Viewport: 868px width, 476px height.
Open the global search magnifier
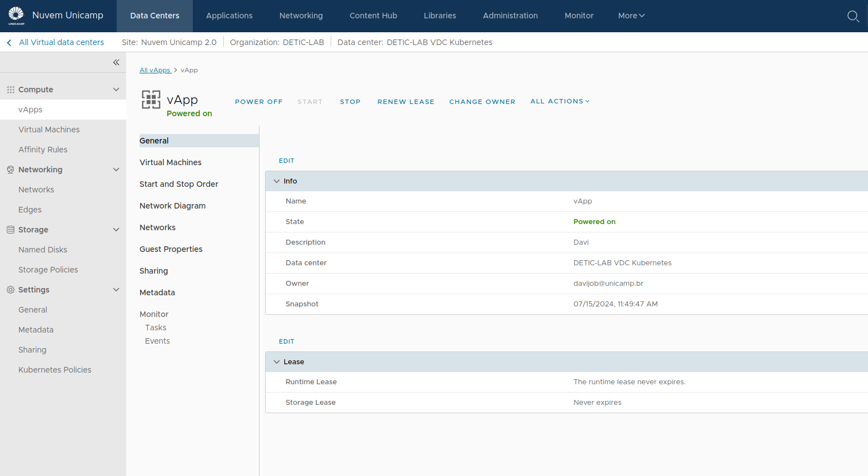click(853, 16)
